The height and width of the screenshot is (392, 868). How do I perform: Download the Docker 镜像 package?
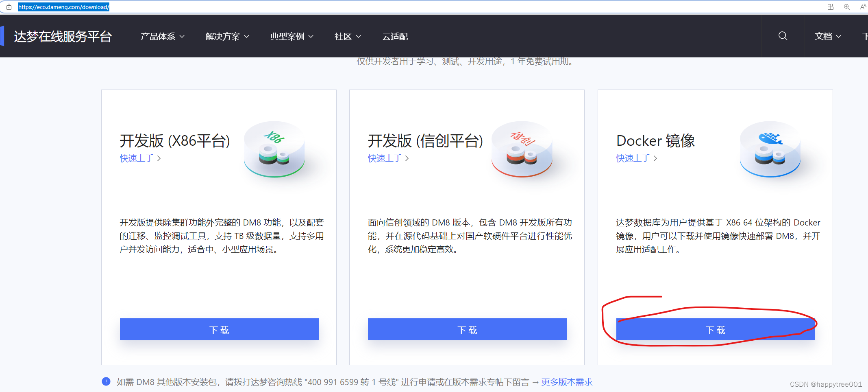[716, 329]
